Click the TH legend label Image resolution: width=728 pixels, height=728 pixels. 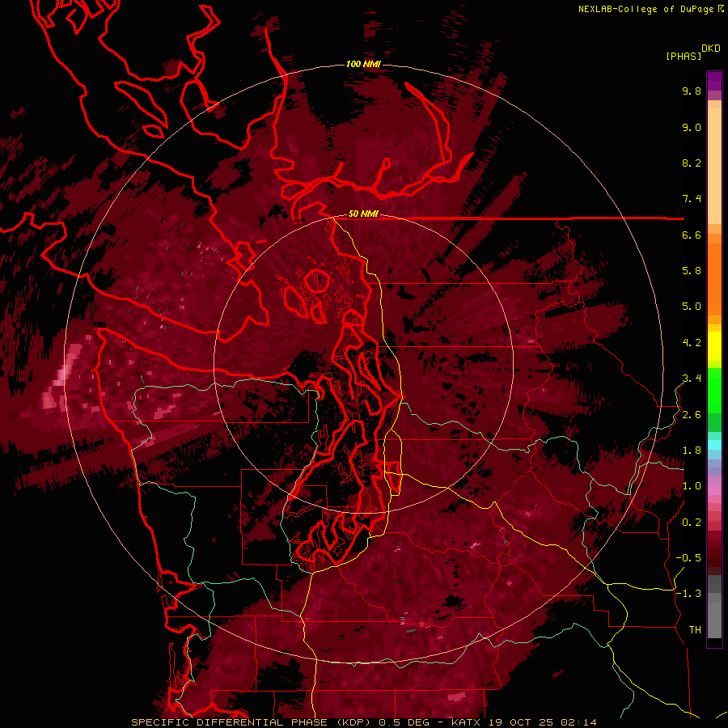tap(695, 630)
